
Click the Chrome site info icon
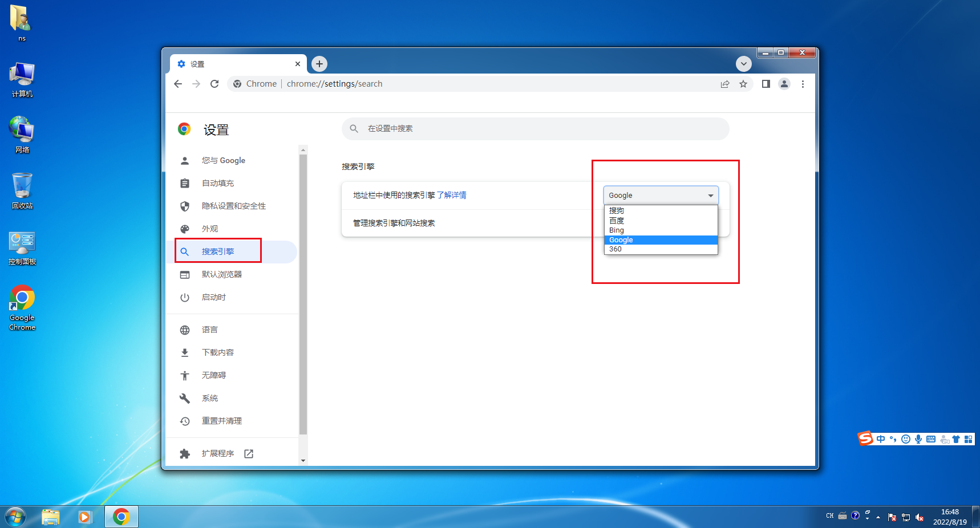point(237,84)
